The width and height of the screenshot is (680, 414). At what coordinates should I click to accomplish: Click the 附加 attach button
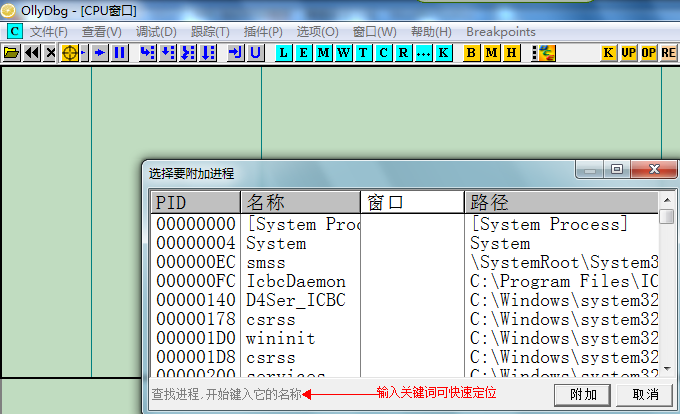(583, 394)
